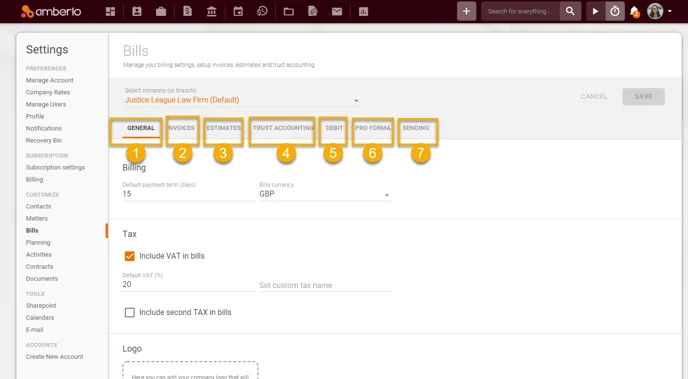Open the contacts icon in top bar

pos(137,11)
